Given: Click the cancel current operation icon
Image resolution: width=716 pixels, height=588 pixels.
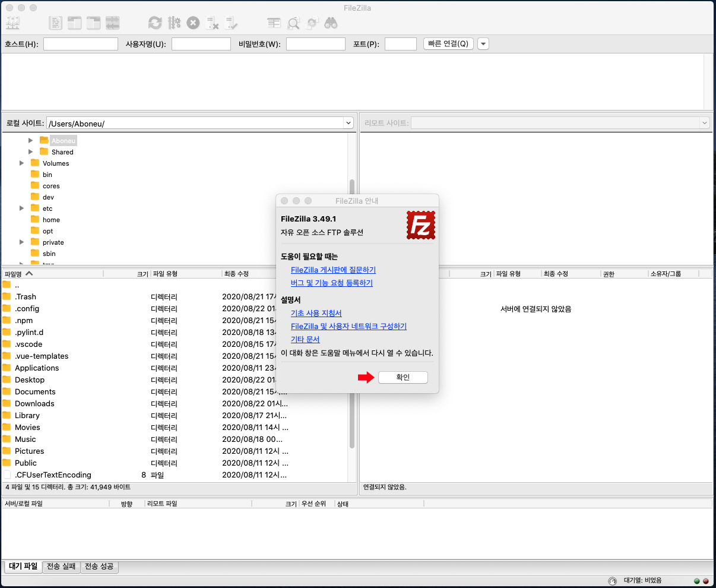Looking at the screenshot, I should coord(193,23).
